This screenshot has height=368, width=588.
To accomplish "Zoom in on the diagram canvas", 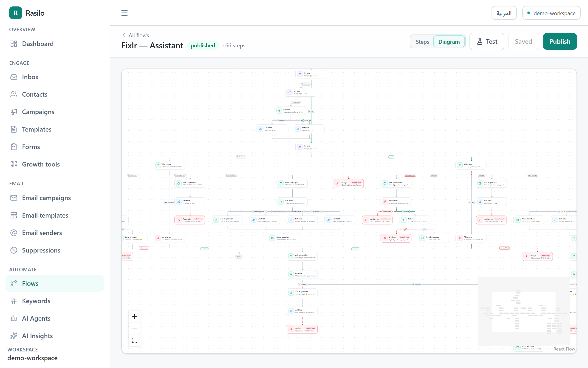I will tap(135, 316).
